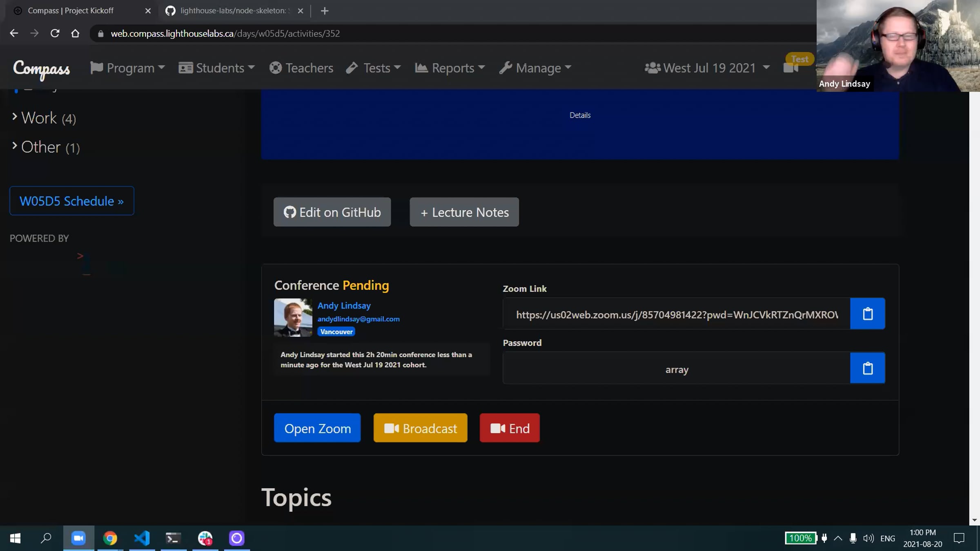This screenshot has height=551, width=980.
Task: Copy Zoom link to clipboard
Action: click(x=867, y=313)
